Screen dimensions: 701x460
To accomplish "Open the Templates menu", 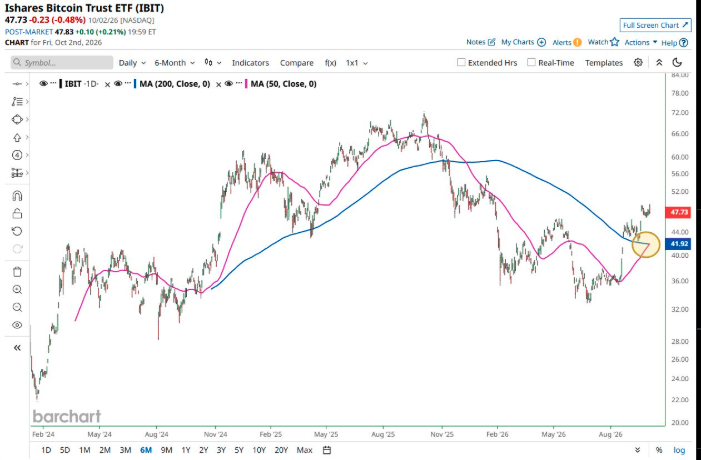I will [x=604, y=63].
